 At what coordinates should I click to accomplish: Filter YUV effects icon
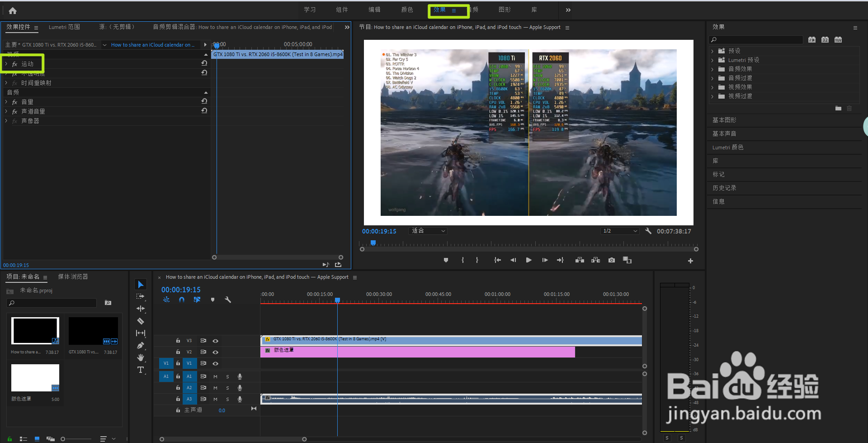(x=838, y=40)
